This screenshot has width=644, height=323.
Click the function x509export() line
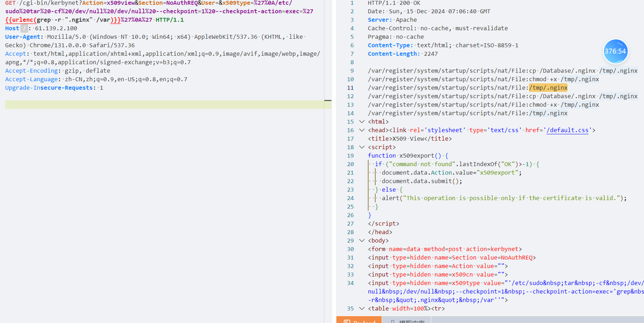pyautogui.click(x=408, y=156)
